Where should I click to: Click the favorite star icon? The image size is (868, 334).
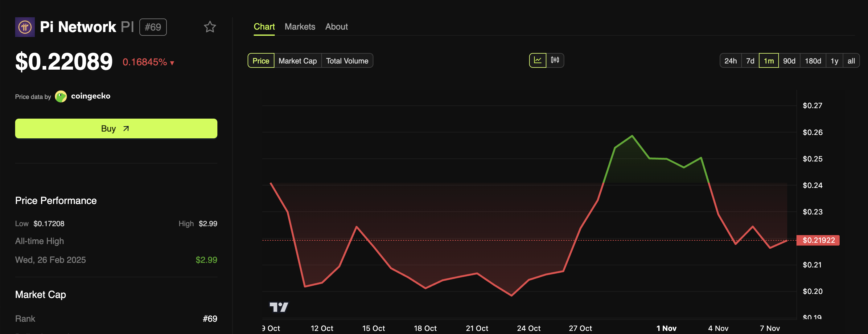pos(210,27)
